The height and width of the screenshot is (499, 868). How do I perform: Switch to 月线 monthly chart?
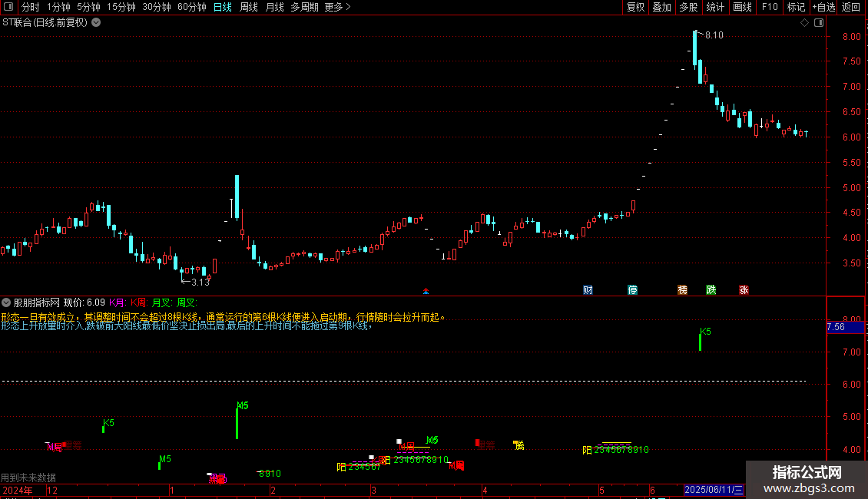point(274,7)
